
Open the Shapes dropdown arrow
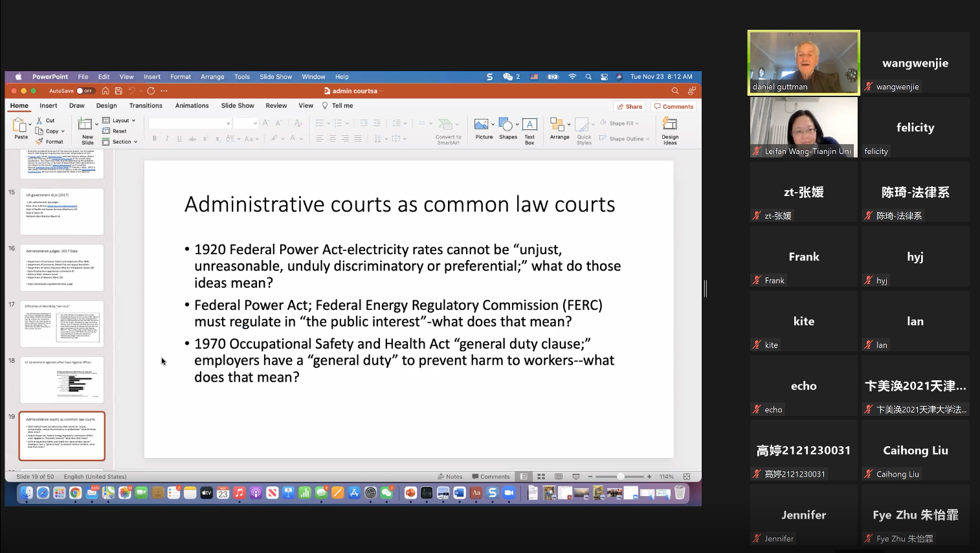coord(517,124)
